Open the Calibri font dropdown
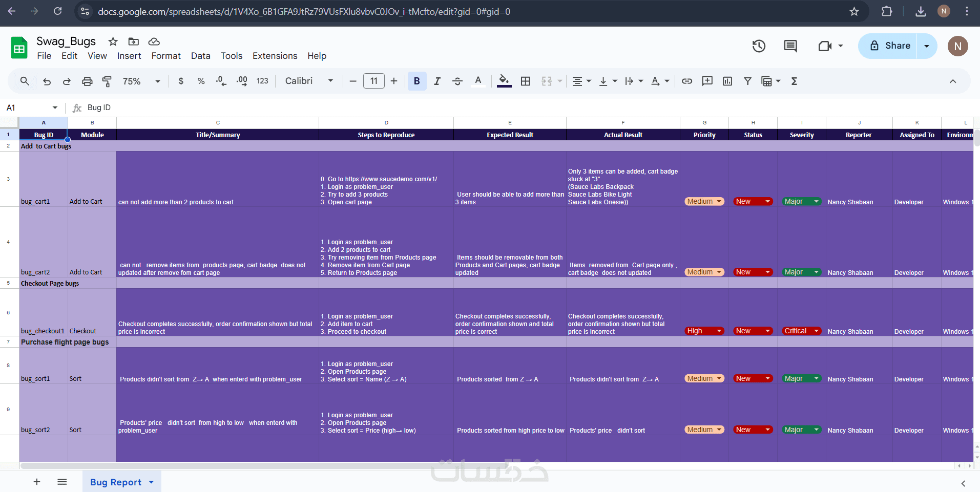 coord(309,81)
